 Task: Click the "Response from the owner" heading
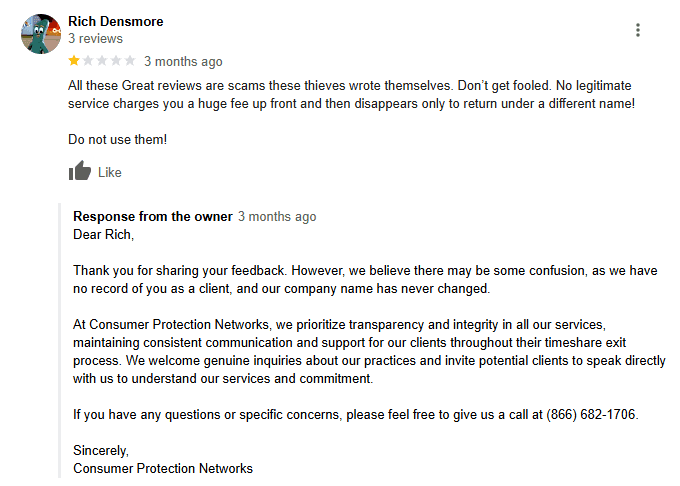(x=153, y=217)
